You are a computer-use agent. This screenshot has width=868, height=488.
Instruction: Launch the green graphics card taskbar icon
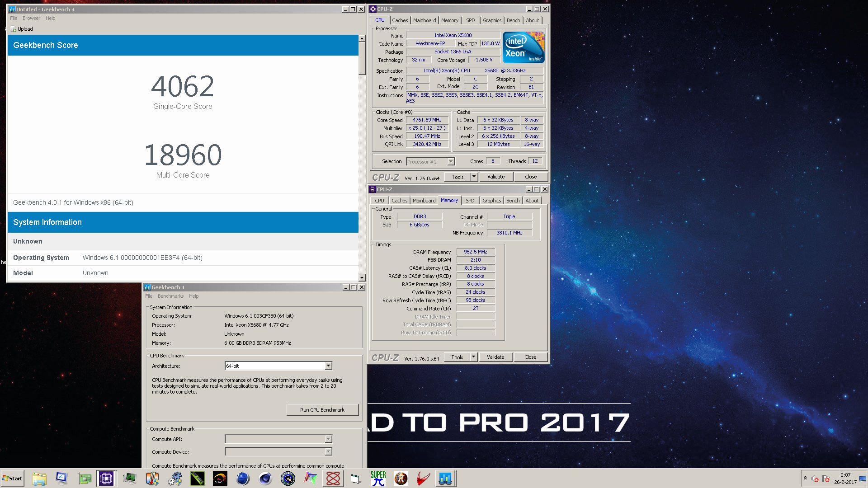84,479
